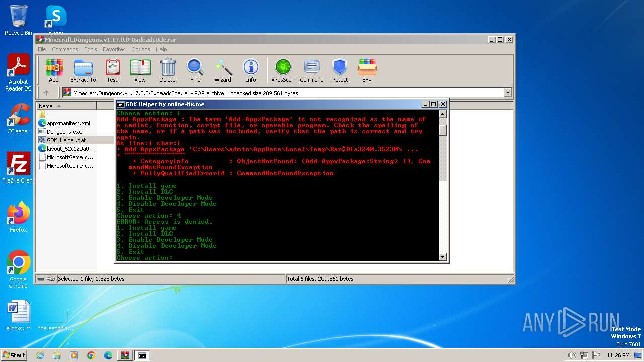
Task: Switch to the cmd console taskbar button
Action: (142, 355)
